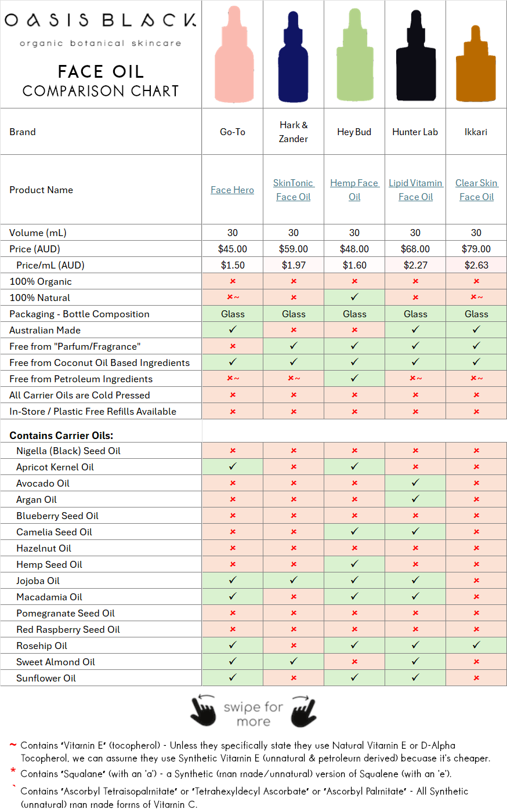Click the checkmark for Hey Bud 100% Natural
The image size is (507, 812).
pyautogui.click(x=354, y=297)
